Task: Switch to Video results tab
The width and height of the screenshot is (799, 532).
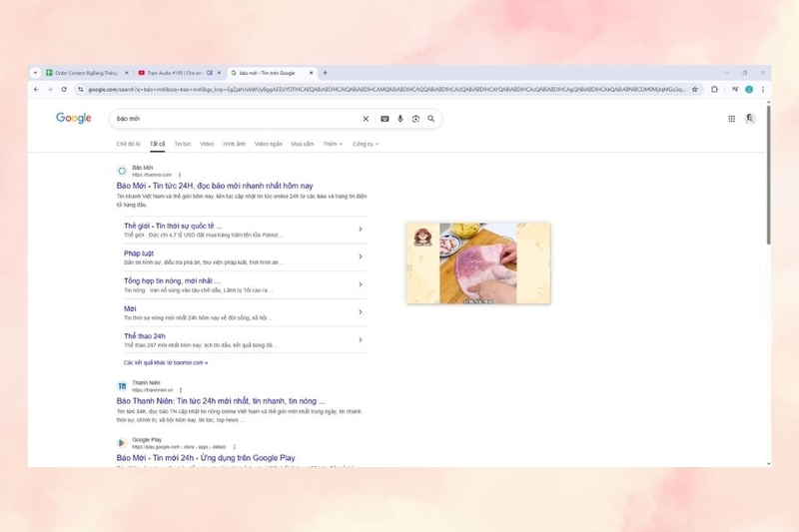Action: [x=207, y=144]
